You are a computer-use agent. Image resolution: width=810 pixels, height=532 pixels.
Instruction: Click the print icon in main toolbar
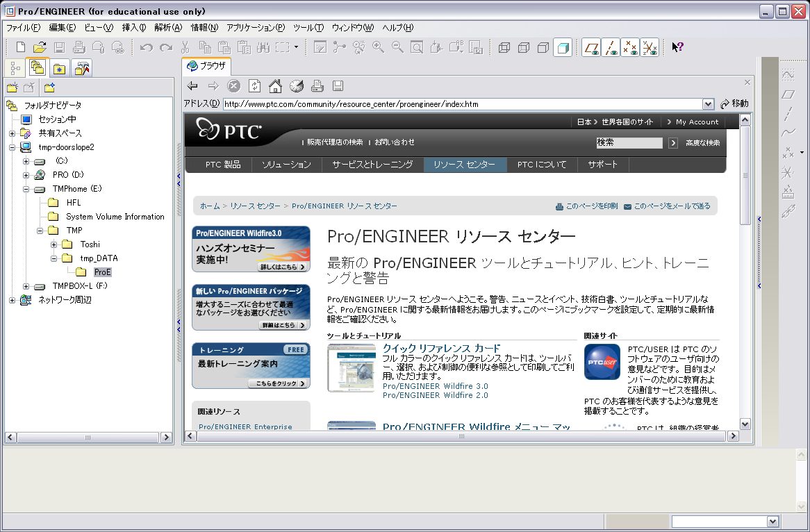point(79,47)
